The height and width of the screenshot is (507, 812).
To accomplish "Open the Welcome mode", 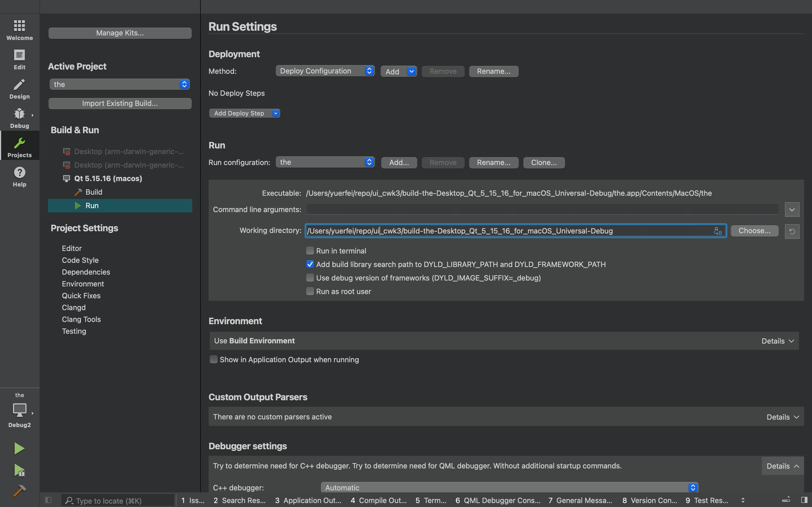I will (19, 30).
